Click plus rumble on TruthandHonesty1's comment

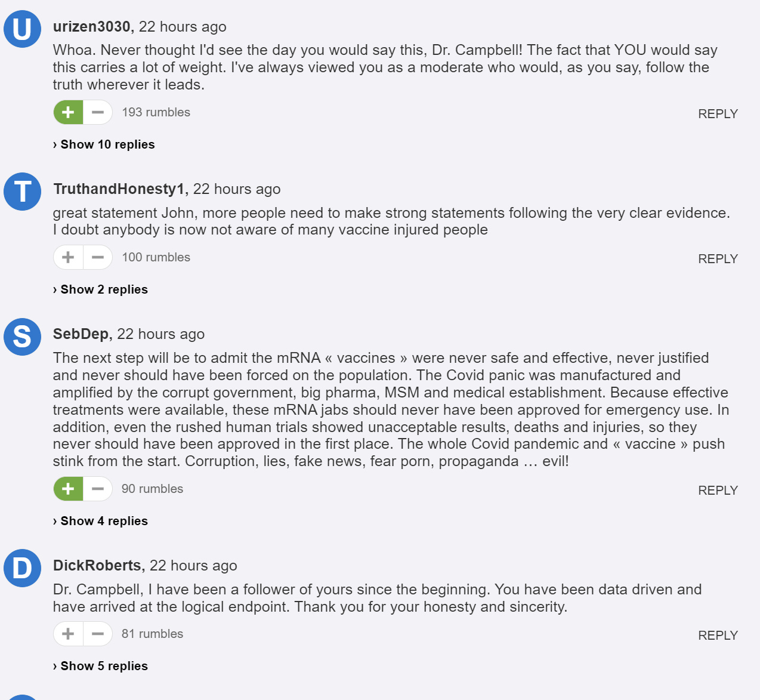(x=68, y=257)
